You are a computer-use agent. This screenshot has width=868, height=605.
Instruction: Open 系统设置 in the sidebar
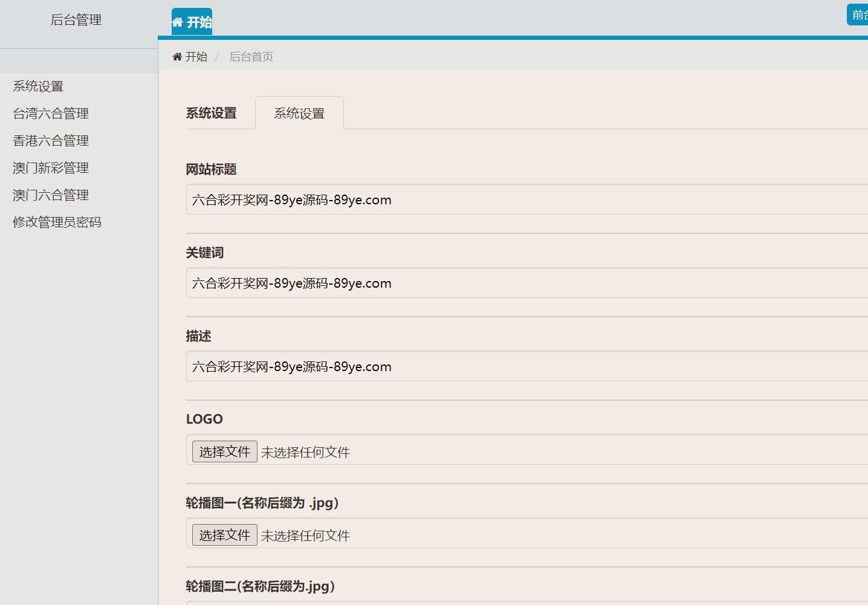[x=38, y=86]
